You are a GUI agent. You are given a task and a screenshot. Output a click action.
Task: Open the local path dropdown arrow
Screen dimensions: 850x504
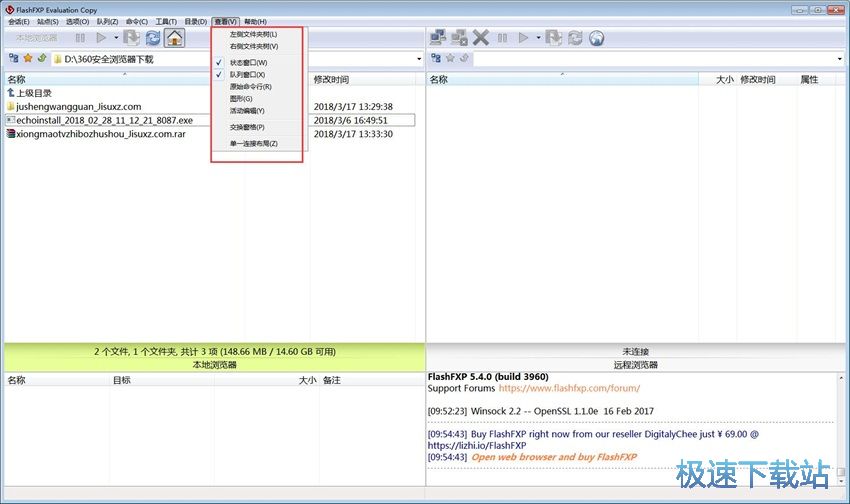[419, 59]
